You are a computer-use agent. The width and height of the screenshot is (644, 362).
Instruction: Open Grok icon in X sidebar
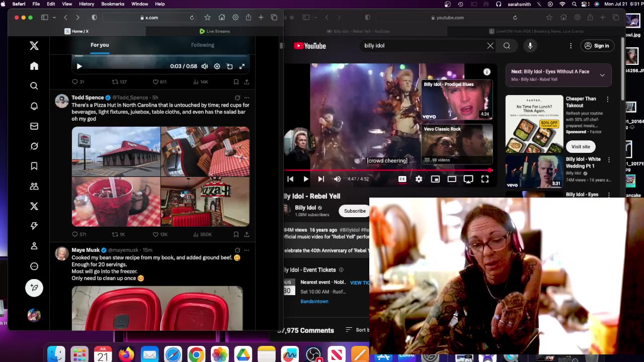(x=34, y=146)
